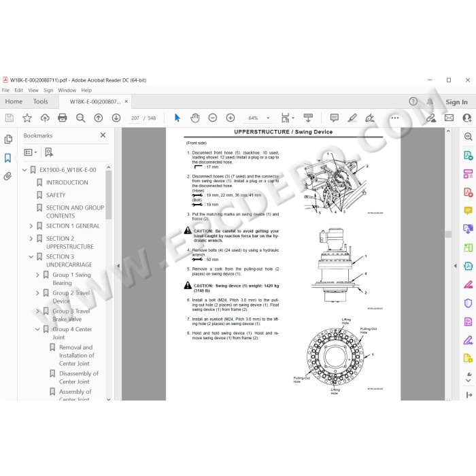Open the Window menu

67,90
